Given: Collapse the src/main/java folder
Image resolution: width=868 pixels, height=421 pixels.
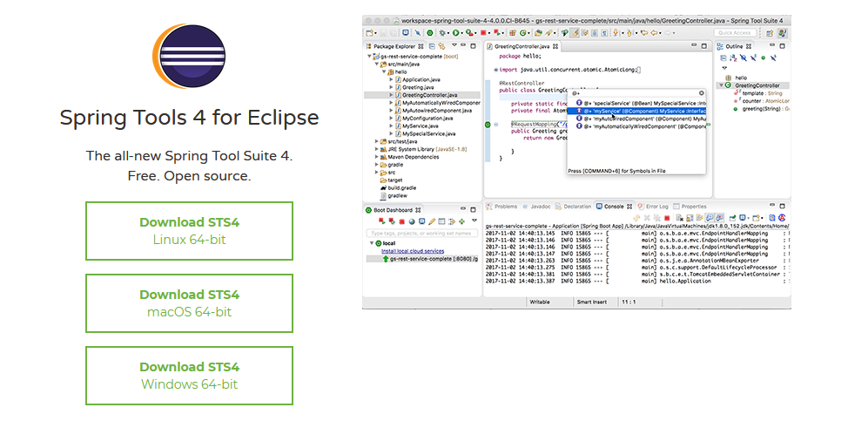Looking at the screenshot, I should [377, 65].
